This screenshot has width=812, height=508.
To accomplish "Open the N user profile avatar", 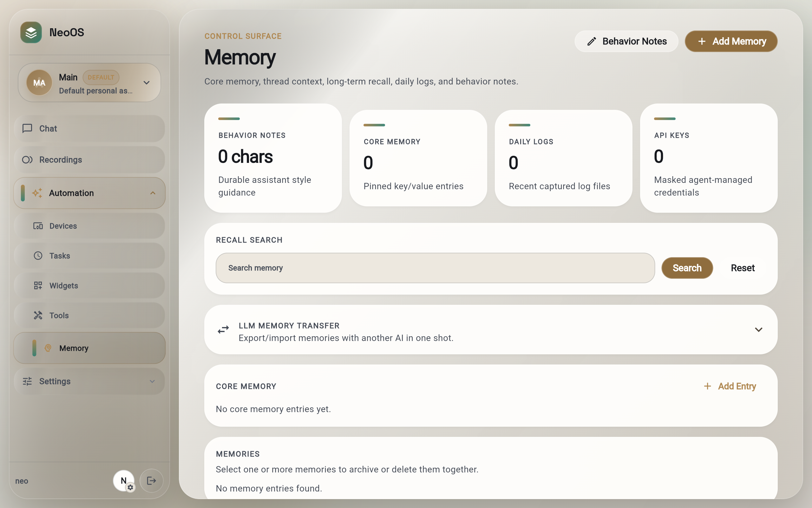I will pyautogui.click(x=123, y=480).
